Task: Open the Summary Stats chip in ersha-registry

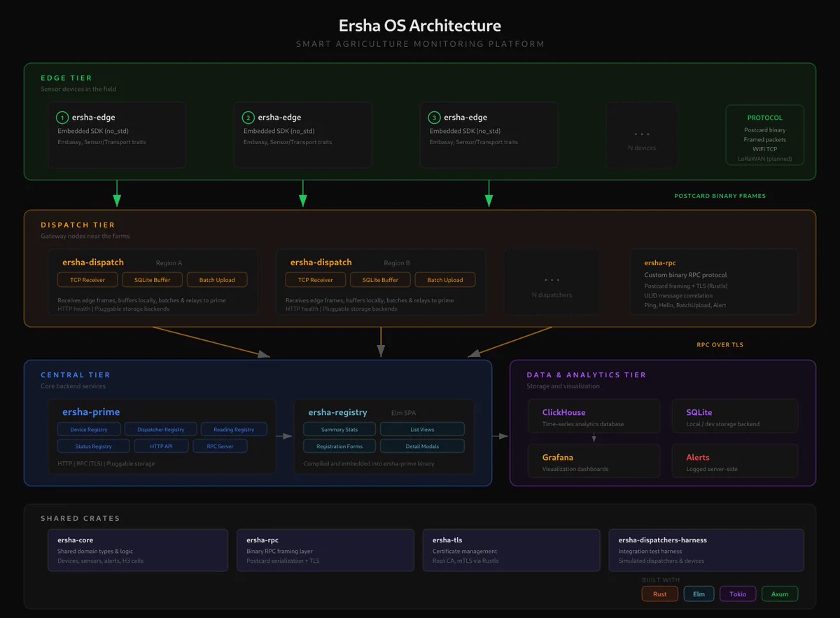Action: (x=339, y=429)
